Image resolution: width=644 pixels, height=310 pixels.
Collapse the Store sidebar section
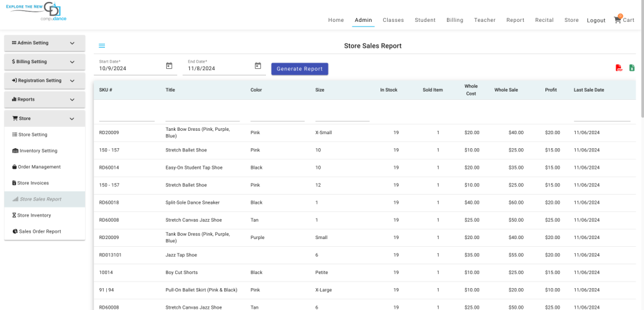(x=44, y=119)
